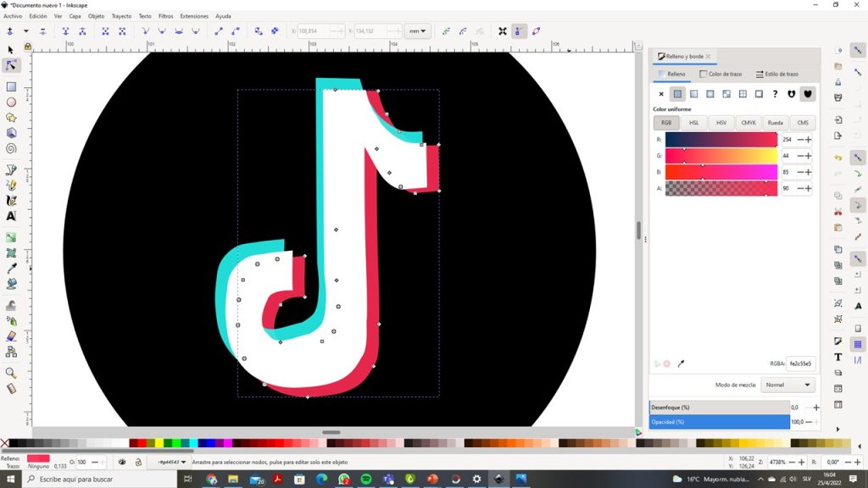Select the Calligraphy tool
Screen dimensions: 868x488
[10, 200]
